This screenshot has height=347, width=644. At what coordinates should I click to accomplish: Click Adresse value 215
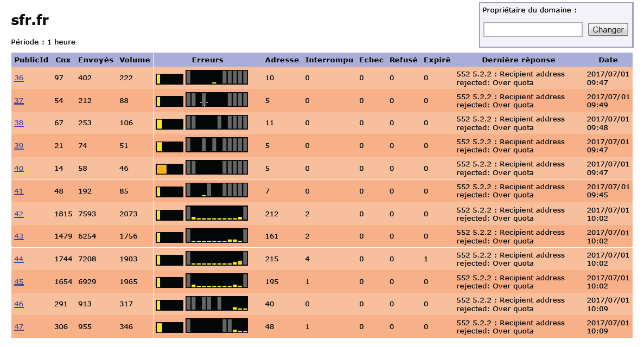[x=272, y=259]
